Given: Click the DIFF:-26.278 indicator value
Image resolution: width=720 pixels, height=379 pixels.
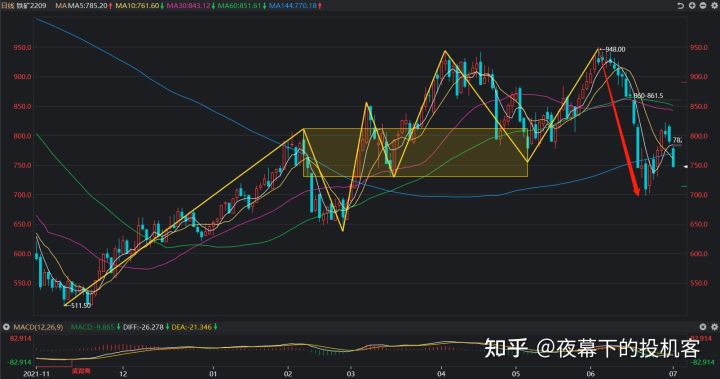Looking at the screenshot, I should [143, 327].
